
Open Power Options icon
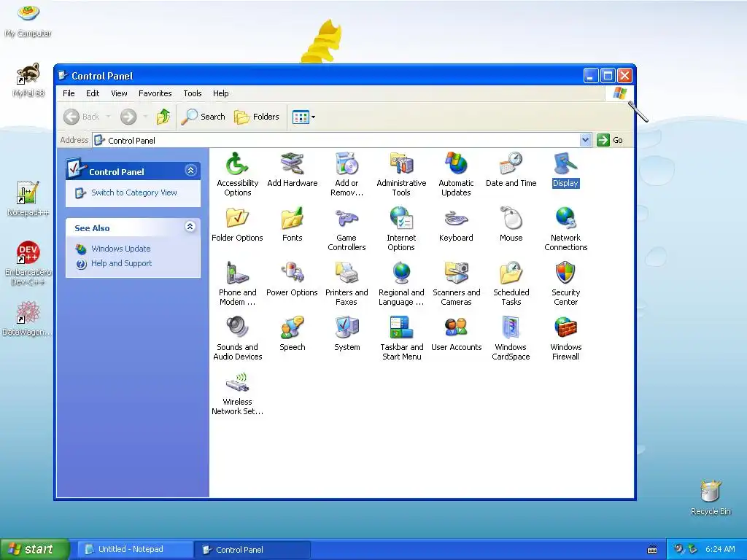pos(292,273)
